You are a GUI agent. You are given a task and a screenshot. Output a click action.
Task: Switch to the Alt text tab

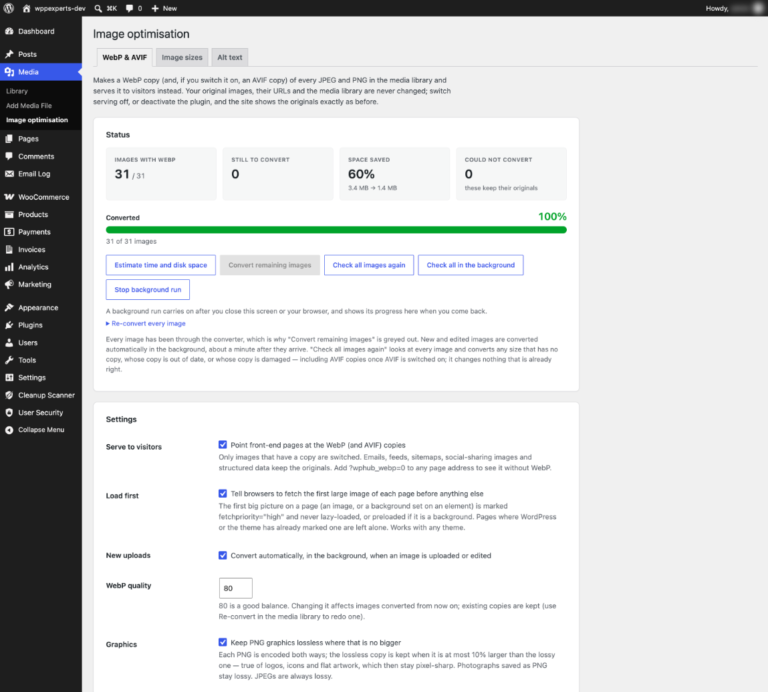[230, 57]
